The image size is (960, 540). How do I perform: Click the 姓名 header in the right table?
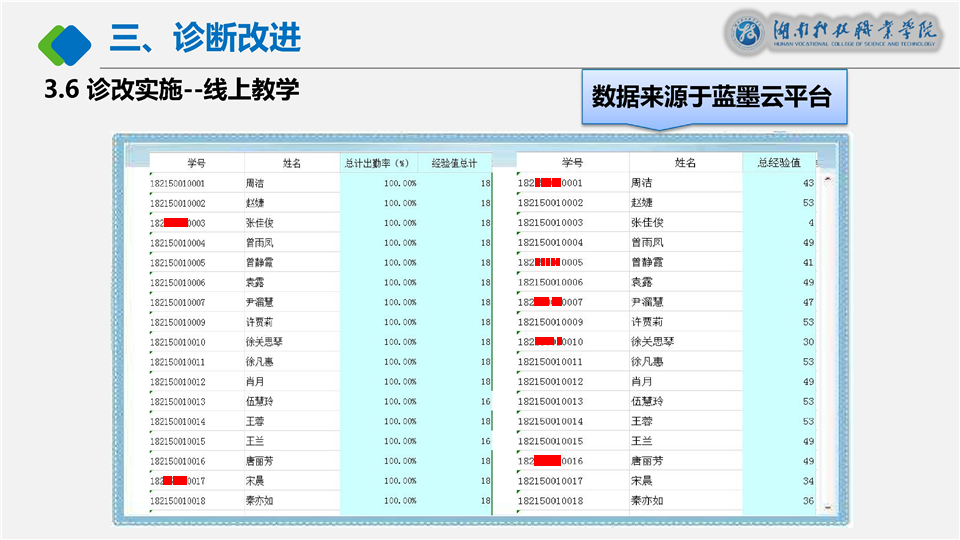tap(685, 163)
